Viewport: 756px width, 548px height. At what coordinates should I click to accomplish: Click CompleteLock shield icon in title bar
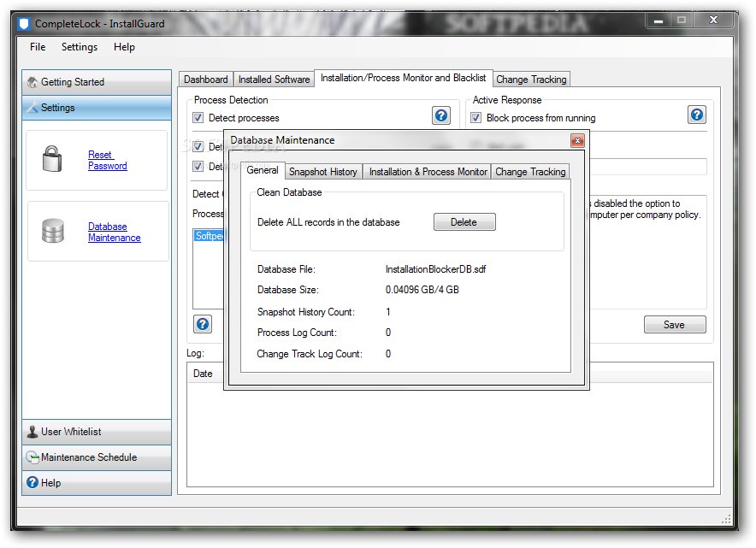click(24, 24)
